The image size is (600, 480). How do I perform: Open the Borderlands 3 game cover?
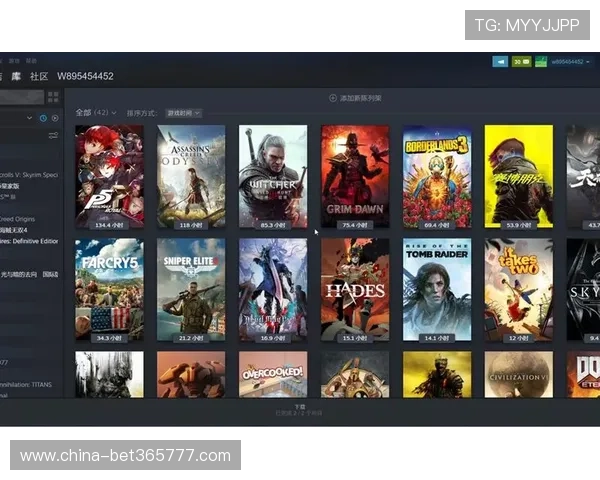click(437, 176)
